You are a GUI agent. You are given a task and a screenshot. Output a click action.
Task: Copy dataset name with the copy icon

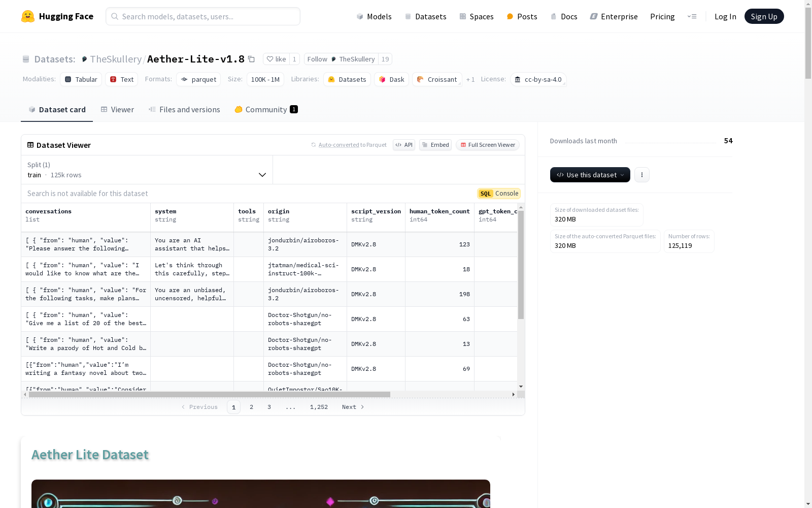tap(251, 59)
